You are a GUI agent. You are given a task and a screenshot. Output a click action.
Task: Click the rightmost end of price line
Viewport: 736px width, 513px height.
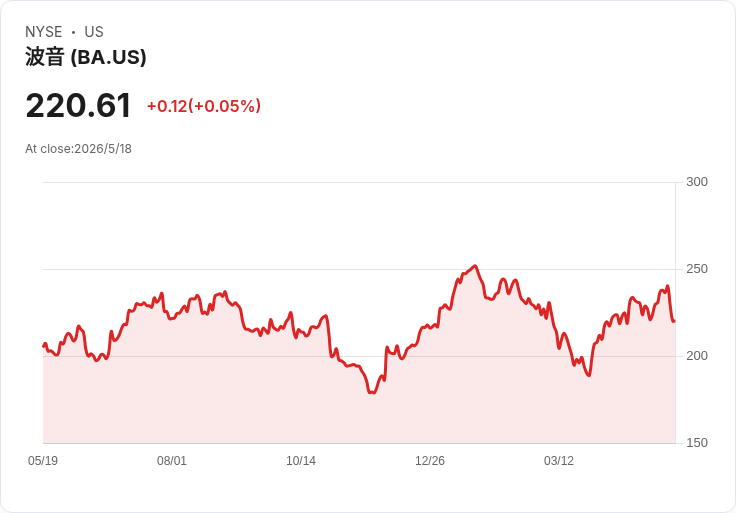pyautogui.click(x=674, y=321)
